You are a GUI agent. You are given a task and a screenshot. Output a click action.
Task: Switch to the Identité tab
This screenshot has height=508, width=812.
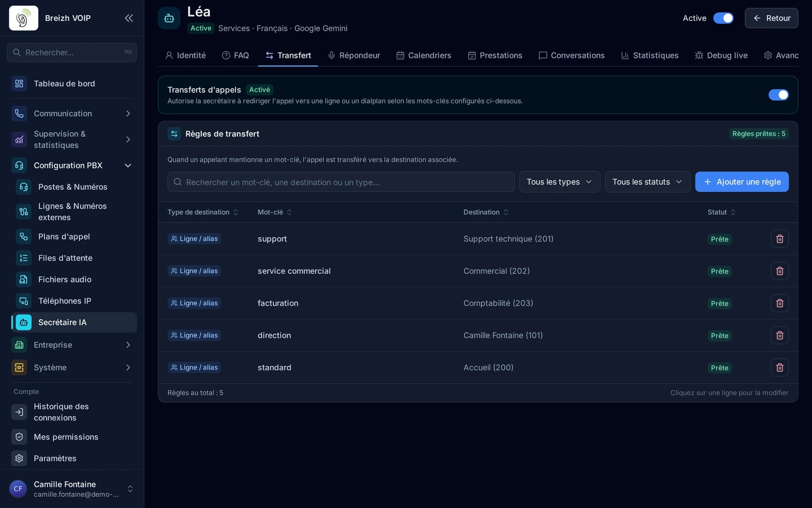[185, 55]
